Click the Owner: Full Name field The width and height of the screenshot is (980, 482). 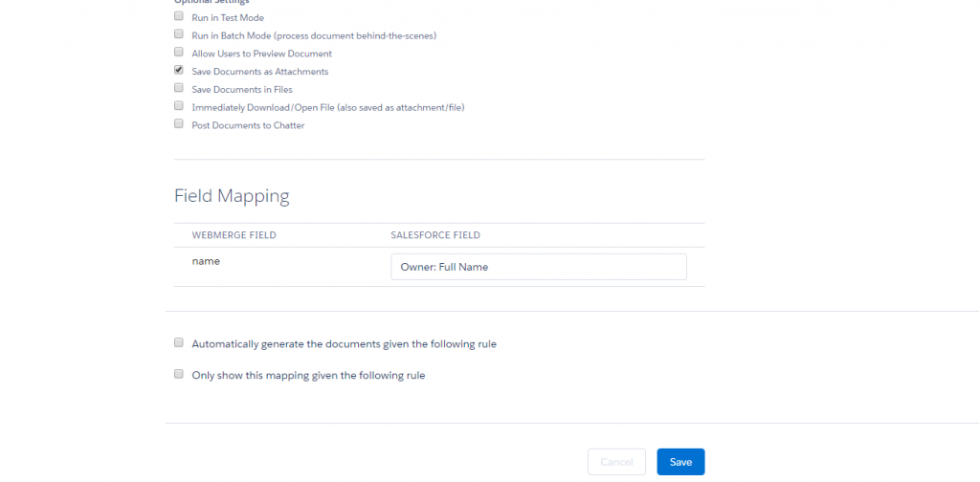[x=538, y=267]
